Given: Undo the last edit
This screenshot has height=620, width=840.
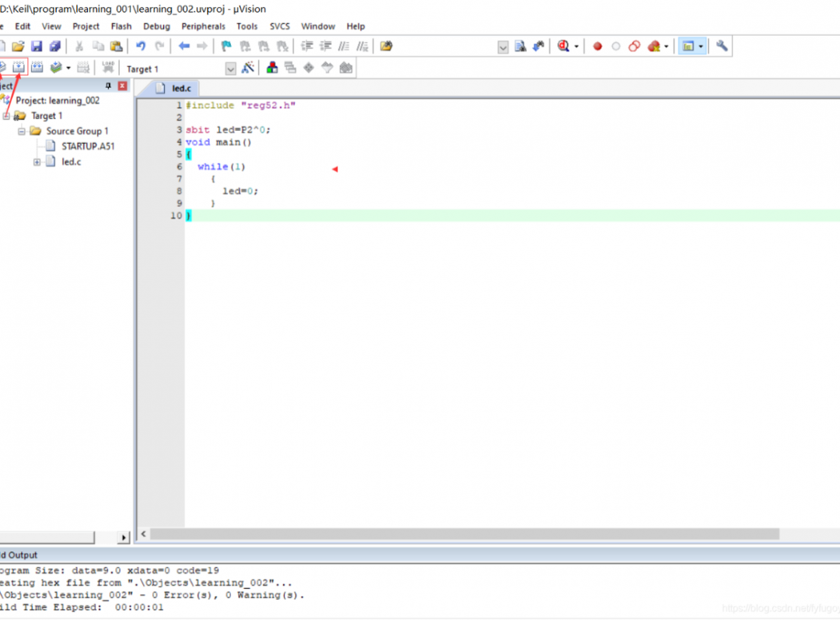Looking at the screenshot, I should point(141,46).
